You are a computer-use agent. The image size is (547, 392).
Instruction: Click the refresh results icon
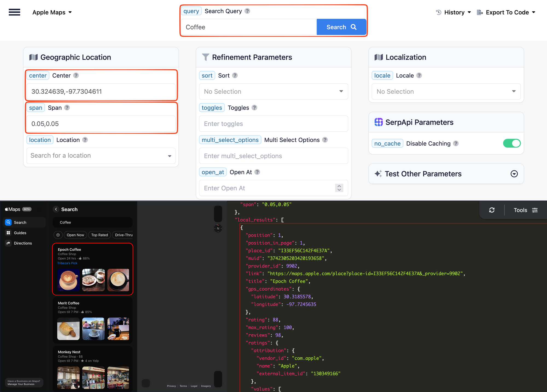click(492, 210)
